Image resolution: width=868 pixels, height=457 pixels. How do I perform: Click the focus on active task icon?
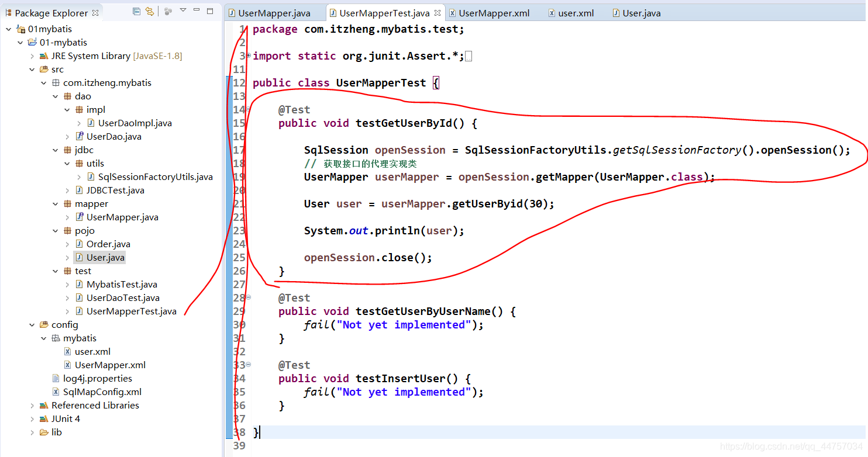tap(168, 11)
